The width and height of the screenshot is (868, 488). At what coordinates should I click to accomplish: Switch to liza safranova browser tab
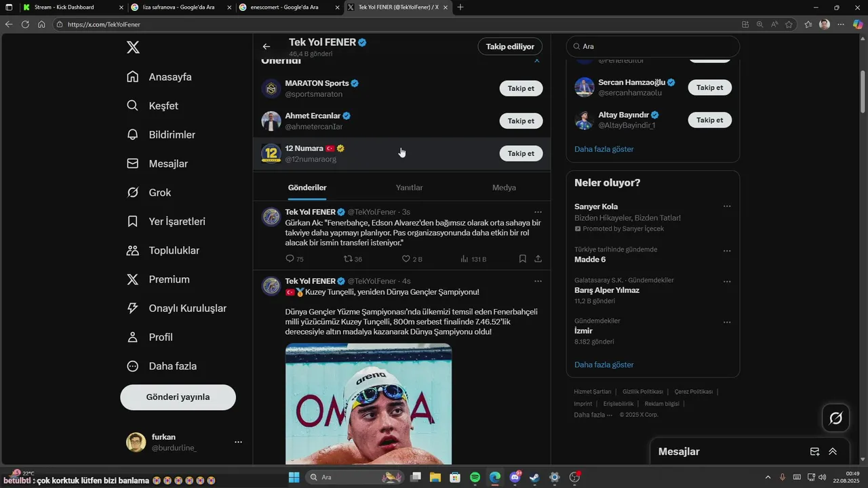[182, 7]
